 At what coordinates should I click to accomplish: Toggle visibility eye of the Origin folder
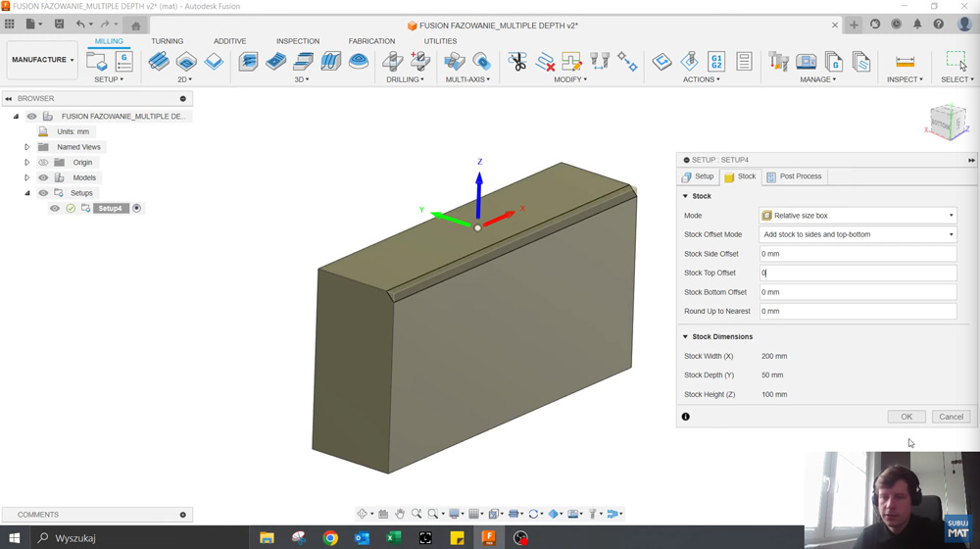point(43,163)
